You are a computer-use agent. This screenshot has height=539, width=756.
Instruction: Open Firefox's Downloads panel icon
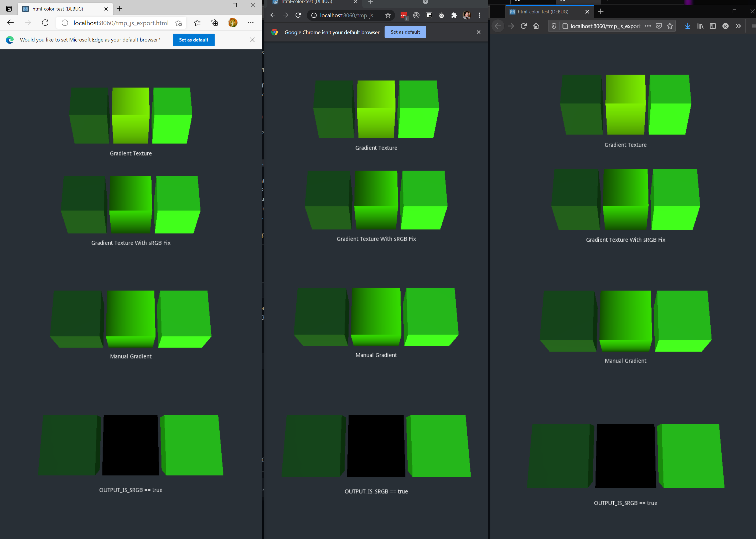pos(688,26)
